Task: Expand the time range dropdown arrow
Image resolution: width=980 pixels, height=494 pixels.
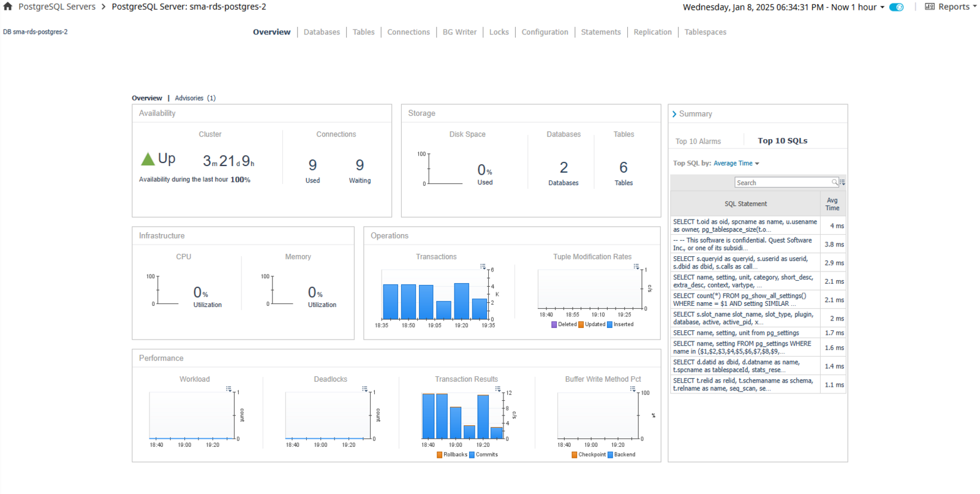Action: coord(882,7)
